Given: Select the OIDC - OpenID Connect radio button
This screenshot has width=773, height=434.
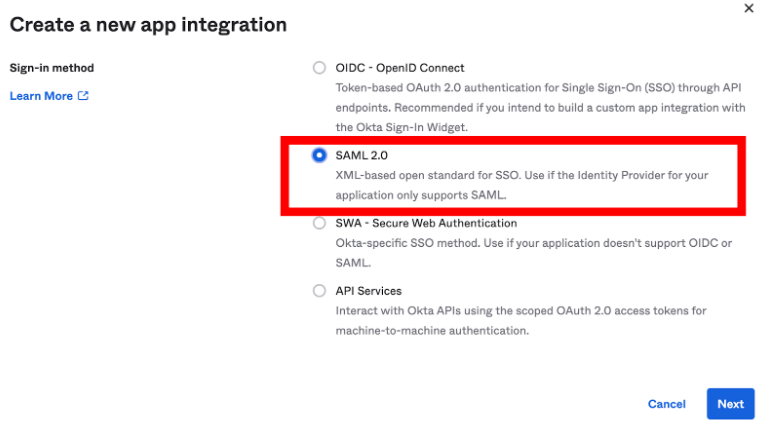Looking at the screenshot, I should 319,68.
